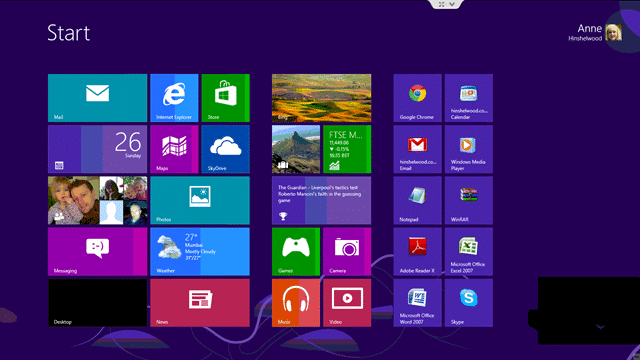
Task: Click the top bar full-screen toggle icon
Action: coord(442,4)
